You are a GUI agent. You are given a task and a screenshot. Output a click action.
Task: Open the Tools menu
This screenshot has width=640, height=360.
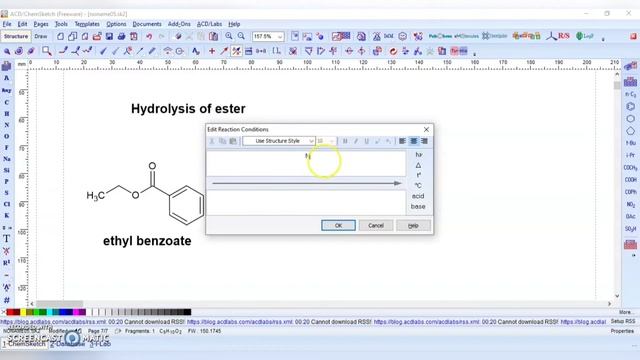pos(61,24)
